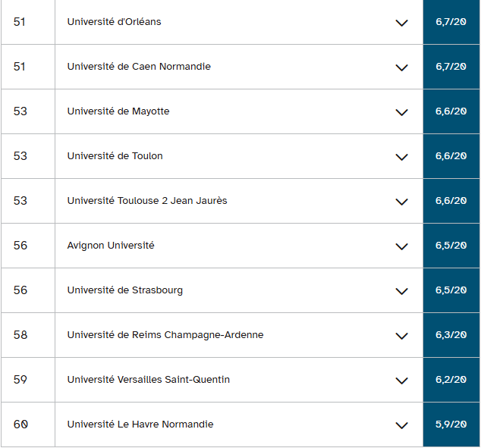This screenshot has width=481, height=448.
Task: Expand the Université de Mayotte chevron
Action: click(402, 112)
